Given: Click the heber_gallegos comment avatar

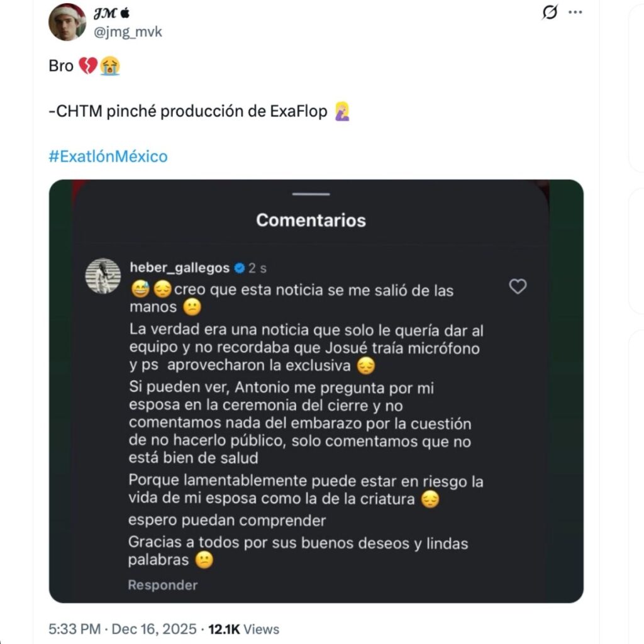Looking at the screenshot, I should [x=103, y=276].
